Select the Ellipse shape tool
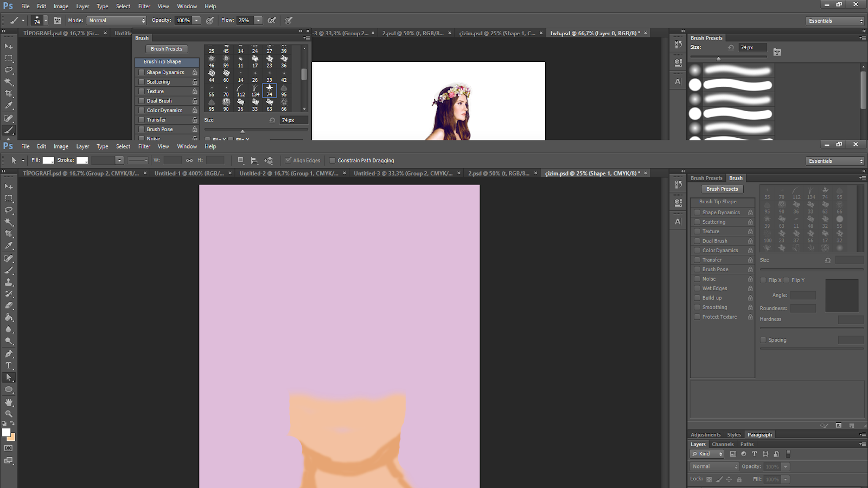This screenshot has width=868, height=488. click(9, 389)
